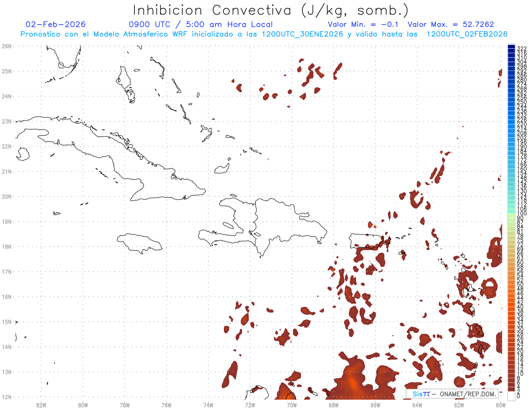Click the 15N latitude label
This screenshot has width=532, height=411.
coord(7,321)
